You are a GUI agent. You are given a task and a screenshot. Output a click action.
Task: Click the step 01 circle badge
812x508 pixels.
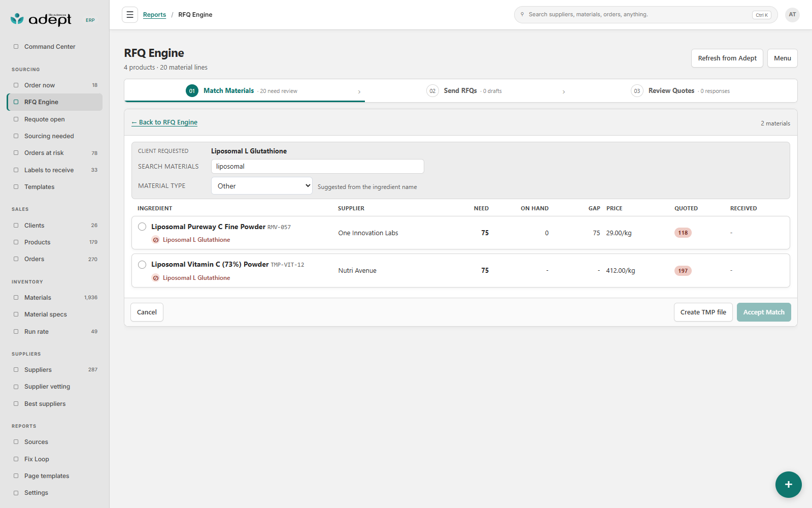click(192, 91)
